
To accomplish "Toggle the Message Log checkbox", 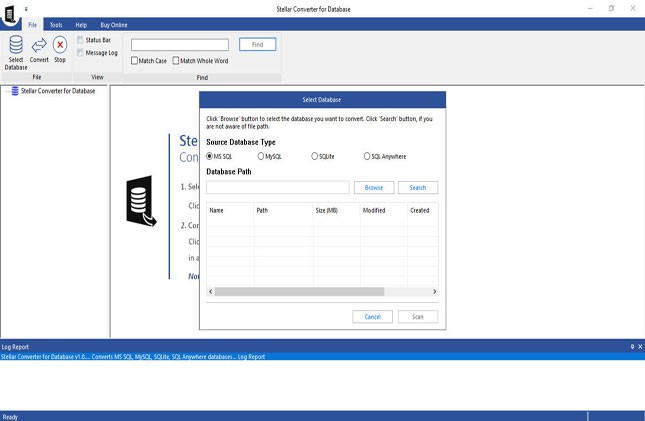I will click(x=80, y=53).
